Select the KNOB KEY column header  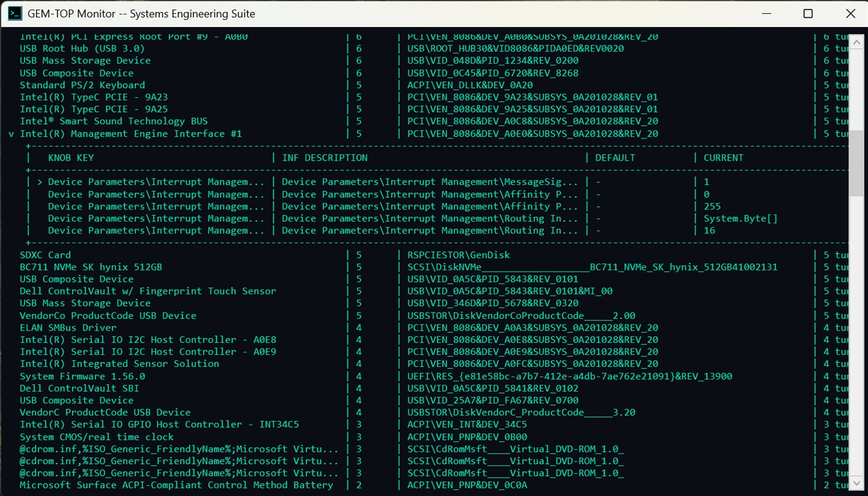pos(71,158)
